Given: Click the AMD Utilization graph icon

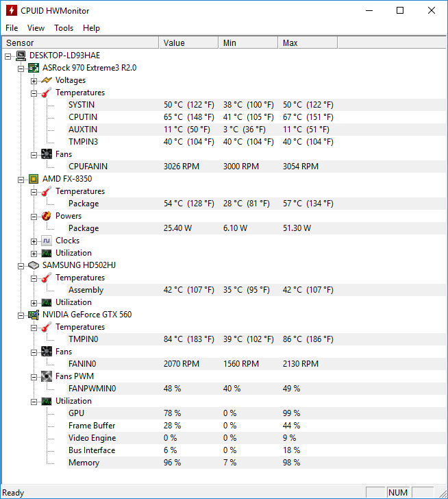Looking at the screenshot, I should [x=47, y=253].
